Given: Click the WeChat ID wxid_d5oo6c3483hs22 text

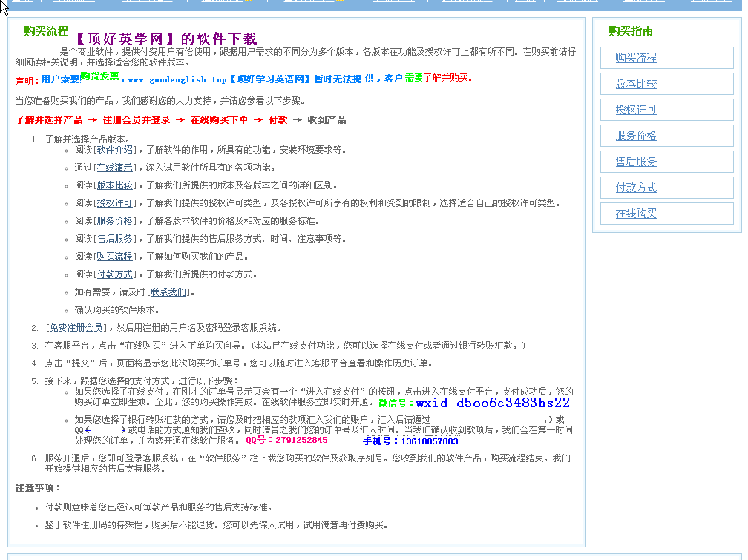Looking at the screenshot, I should pyautogui.click(x=492, y=403).
